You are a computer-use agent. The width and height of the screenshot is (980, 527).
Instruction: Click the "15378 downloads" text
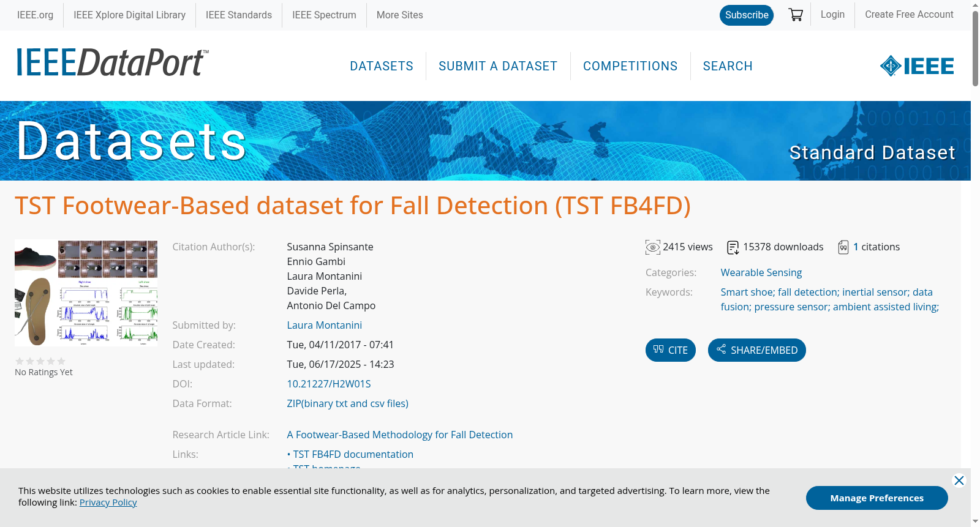point(783,247)
